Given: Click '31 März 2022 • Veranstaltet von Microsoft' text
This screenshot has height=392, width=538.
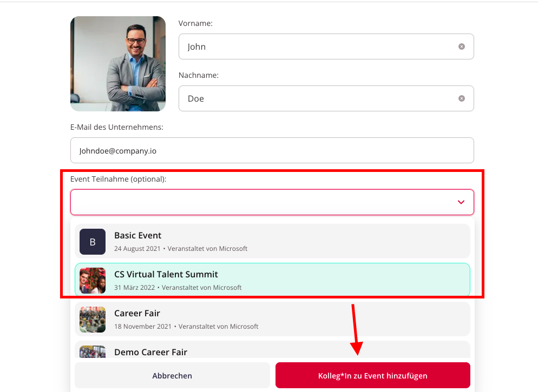Looking at the screenshot, I should (x=178, y=288).
